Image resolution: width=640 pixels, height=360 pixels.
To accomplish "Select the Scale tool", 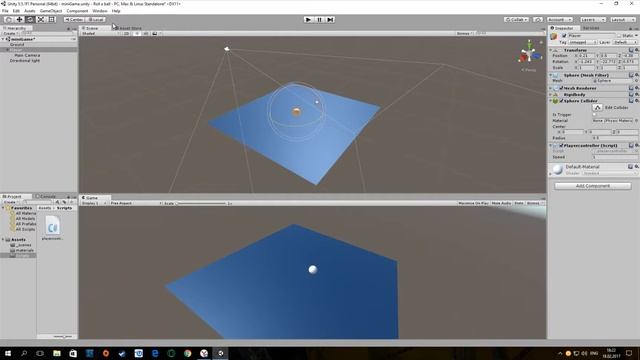I will 41,20.
